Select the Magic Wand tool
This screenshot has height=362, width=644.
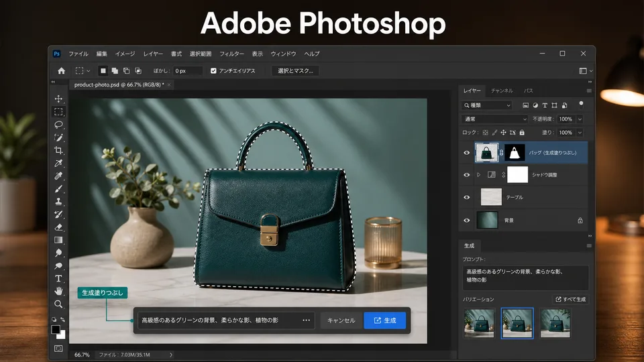[x=58, y=137]
